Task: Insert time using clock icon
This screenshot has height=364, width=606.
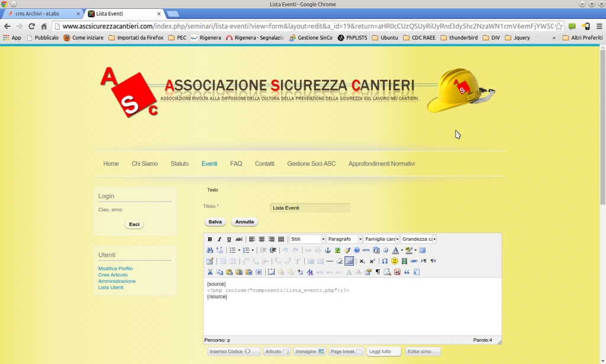Action: (385, 250)
